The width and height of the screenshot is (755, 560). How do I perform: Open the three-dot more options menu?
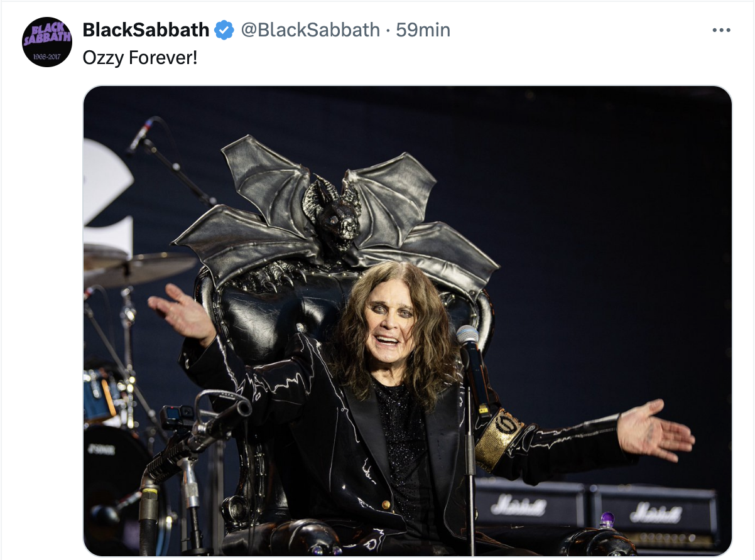pyautogui.click(x=721, y=30)
